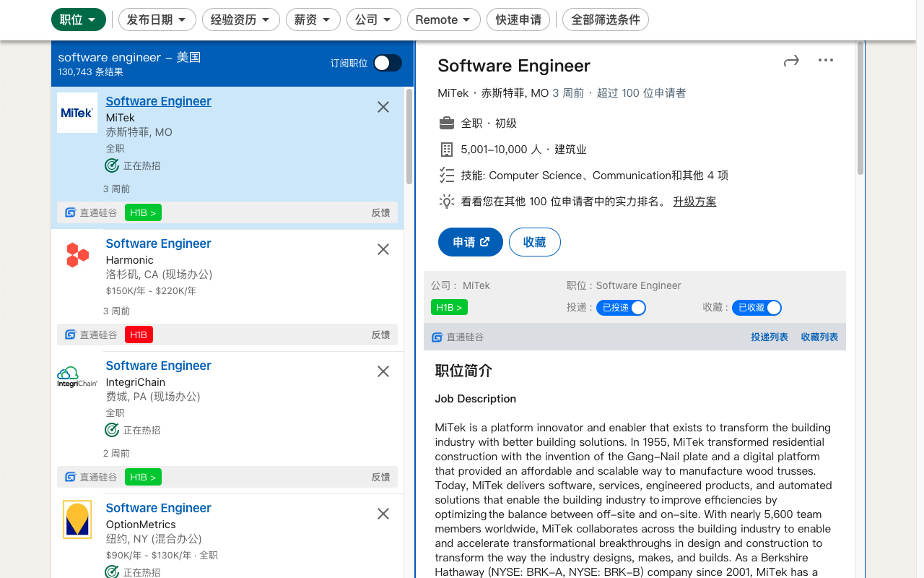The width and height of the screenshot is (924, 578).
Task: Click the 直通硅谷 logo in details panel
Action: pos(437,337)
